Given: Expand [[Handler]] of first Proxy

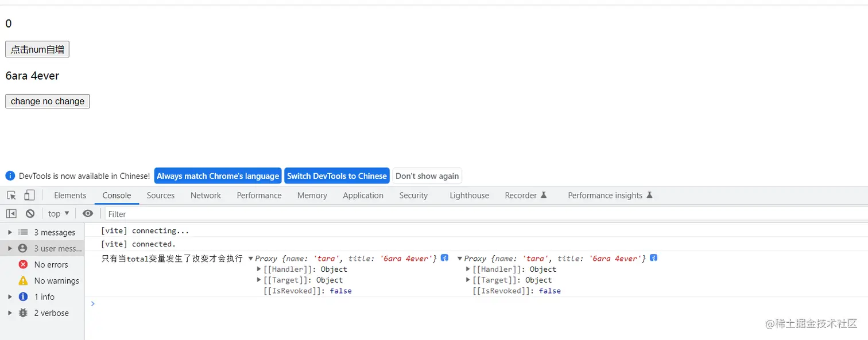Looking at the screenshot, I should click(x=259, y=269).
